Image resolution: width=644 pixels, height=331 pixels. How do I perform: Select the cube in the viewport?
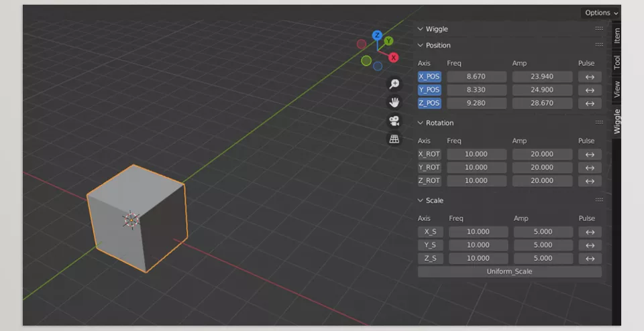click(x=138, y=217)
